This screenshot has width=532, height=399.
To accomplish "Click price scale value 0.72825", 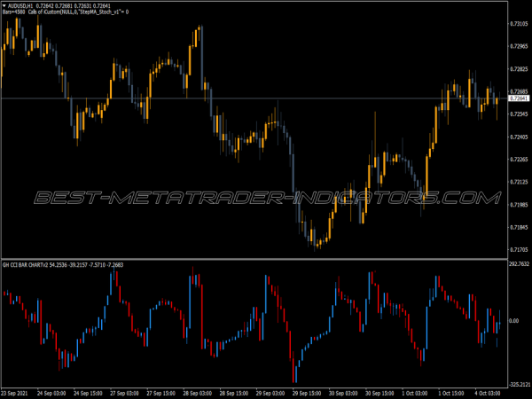I will click(x=520, y=69).
